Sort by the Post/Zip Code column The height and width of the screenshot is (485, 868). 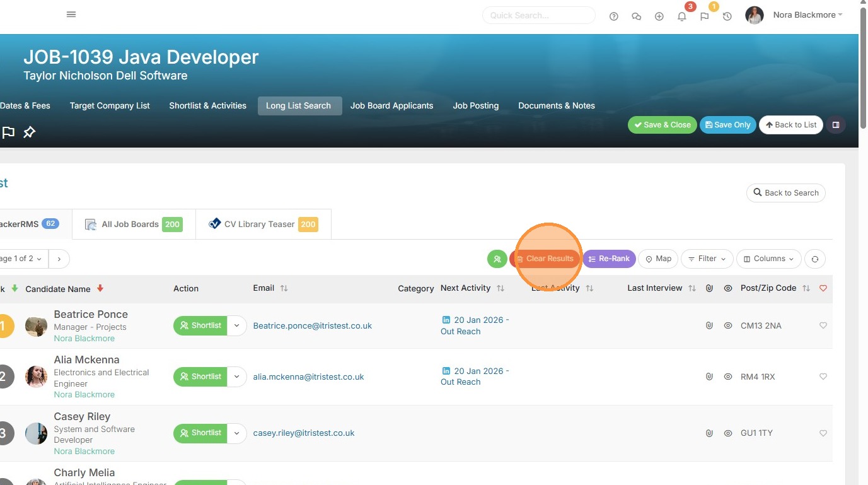tap(775, 288)
